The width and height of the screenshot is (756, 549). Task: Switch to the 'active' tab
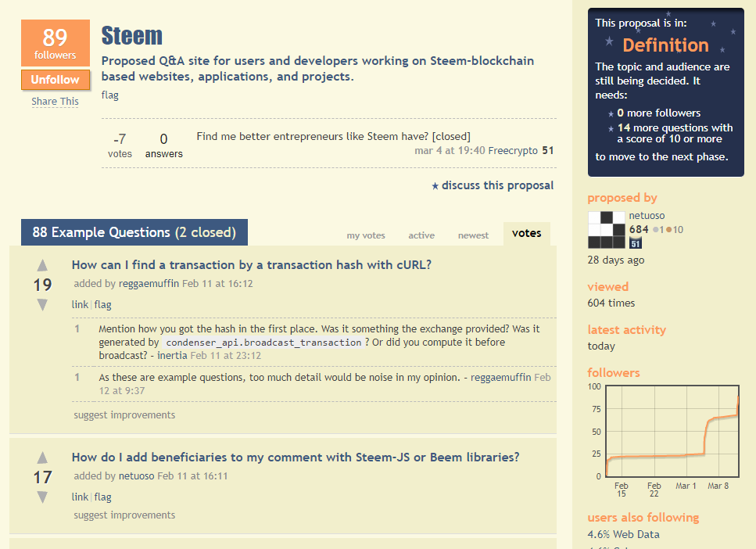point(421,235)
